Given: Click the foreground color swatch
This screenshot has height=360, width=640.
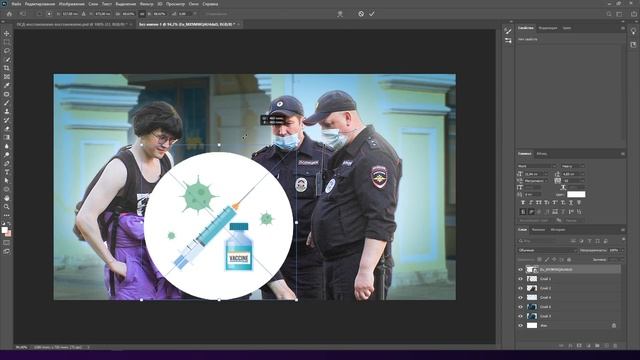Looking at the screenshot, I should [4, 230].
